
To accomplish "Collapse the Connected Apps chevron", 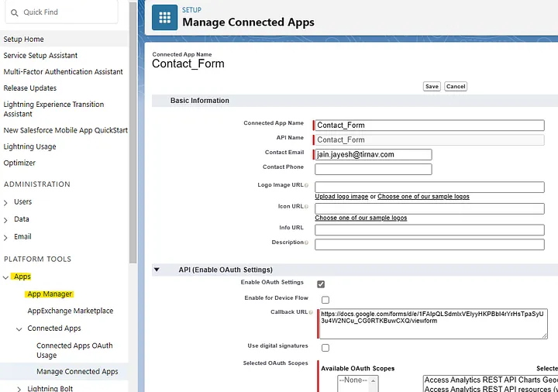I will (19, 329).
